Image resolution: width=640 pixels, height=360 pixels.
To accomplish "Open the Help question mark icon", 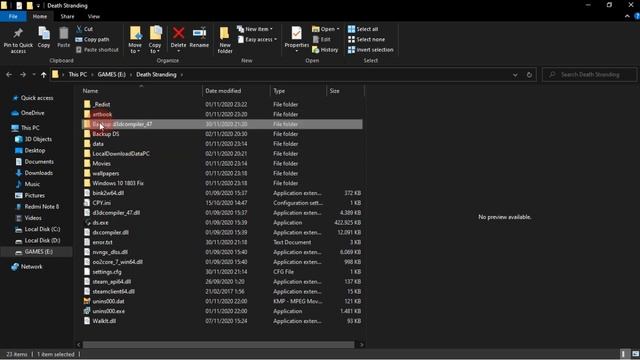I will 636,16.
